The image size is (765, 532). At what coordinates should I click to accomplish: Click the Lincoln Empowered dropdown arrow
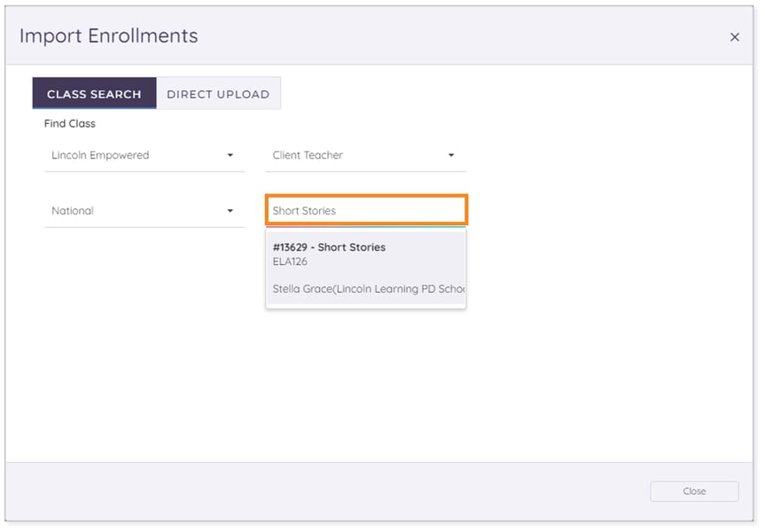pos(232,155)
